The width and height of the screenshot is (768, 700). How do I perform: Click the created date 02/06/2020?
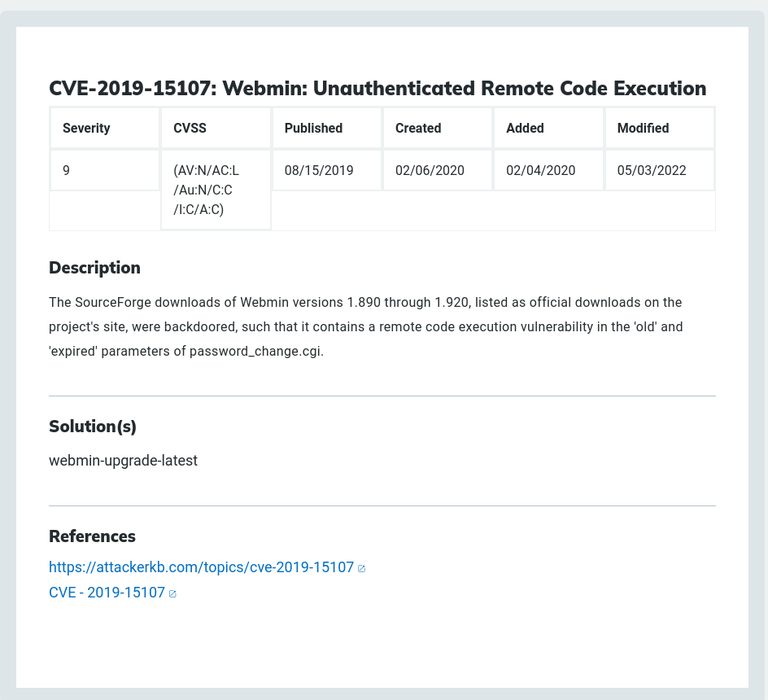tap(430, 171)
